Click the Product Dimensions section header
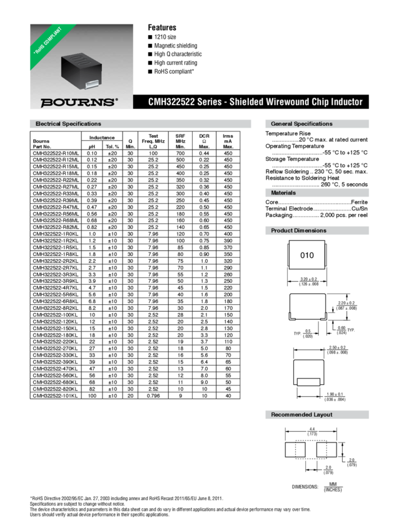Screen dimensions: 399x532 tap(317, 230)
